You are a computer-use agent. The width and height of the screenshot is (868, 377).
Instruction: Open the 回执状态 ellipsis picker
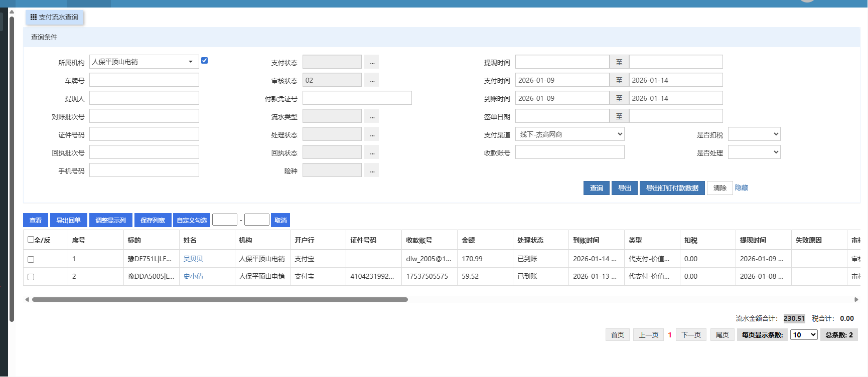(371, 152)
